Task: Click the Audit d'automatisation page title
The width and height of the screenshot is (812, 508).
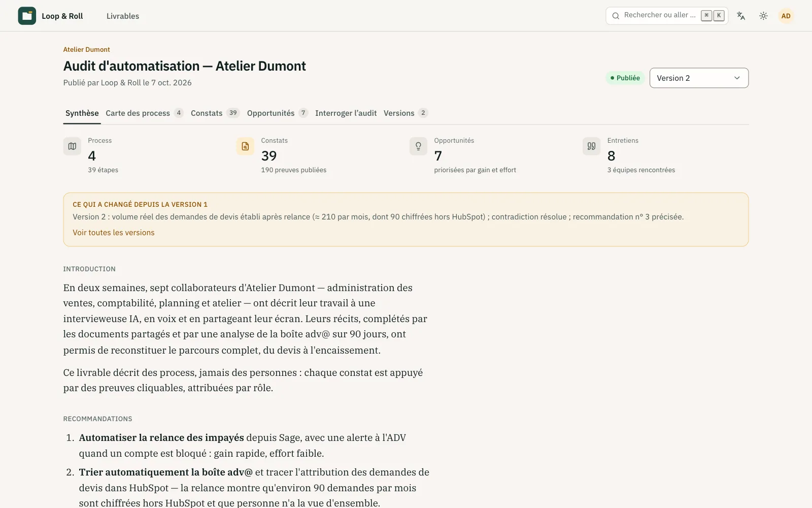Action: (185, 66)
